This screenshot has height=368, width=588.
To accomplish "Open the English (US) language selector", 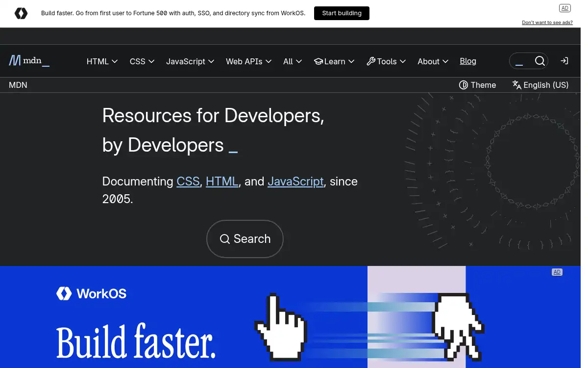I will tap(540, 85).
